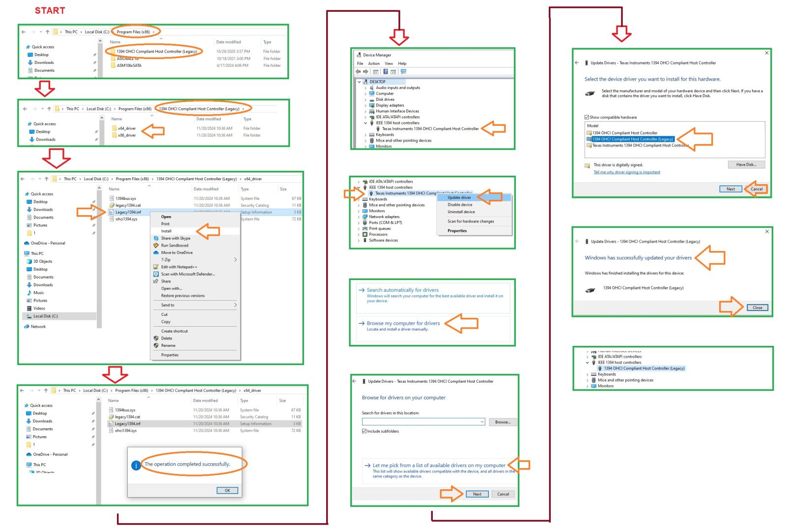Toggle the Include subfolders checkbox
This screenshot has width=786, height=532.
[x=365, y=431]
